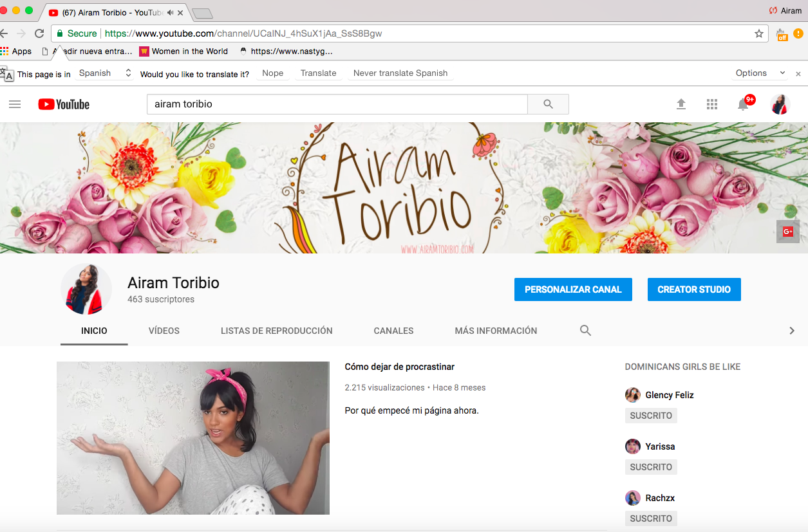Expand translate Options dropdown
The height and width of the screenshot is (532, 808).
click(x=761, y=73)
